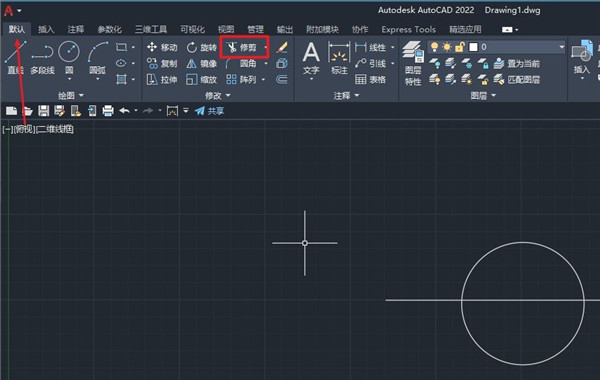
Task: Toggle layer 0 lock padlock icon
Action: click(x=460, y=47)
